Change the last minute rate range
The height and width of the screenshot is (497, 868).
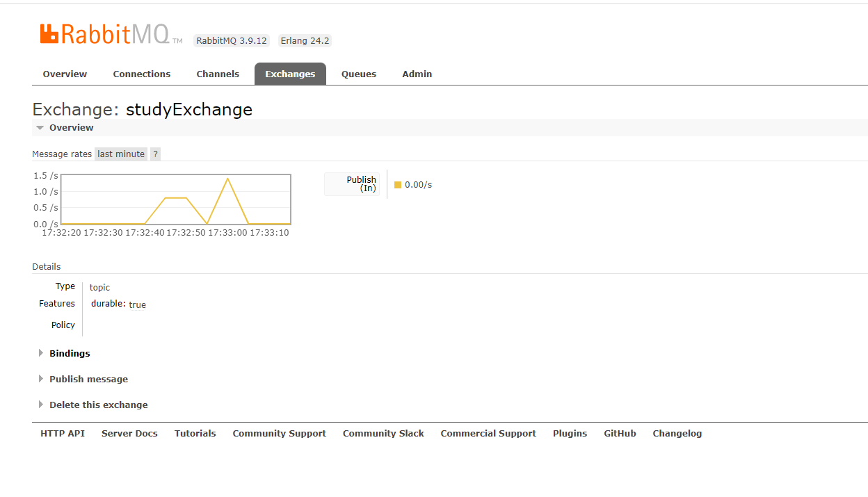121,154
